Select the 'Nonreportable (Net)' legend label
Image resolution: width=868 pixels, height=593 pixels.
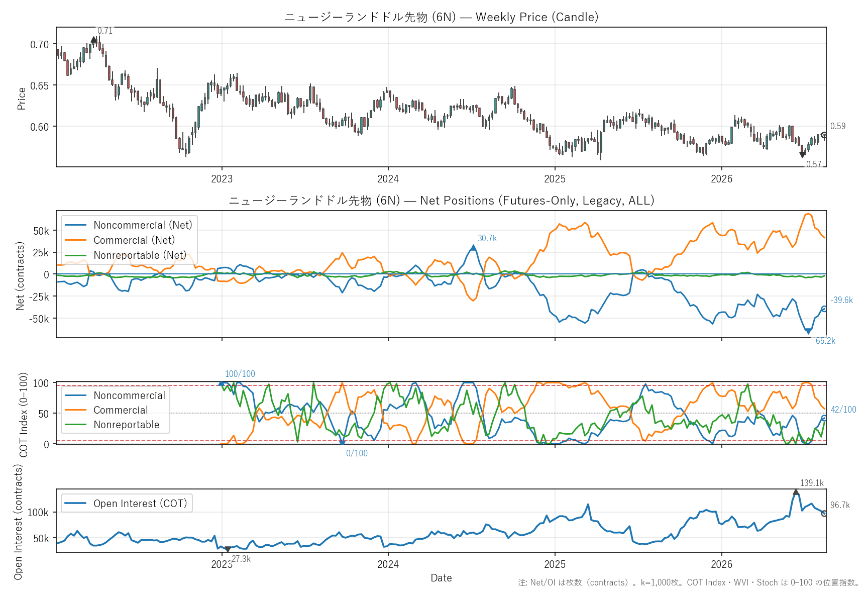click(x=140, y=255)
